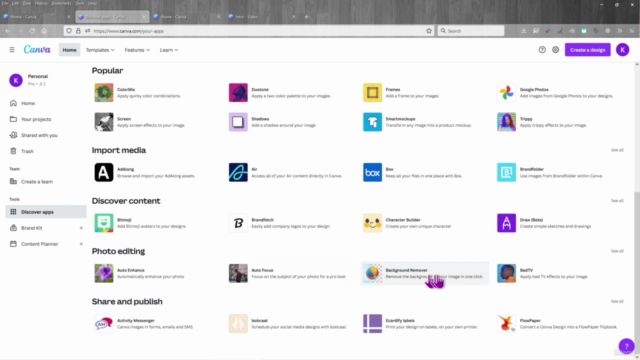
Task: Click the browser Search box
Action: click(471, 31)
